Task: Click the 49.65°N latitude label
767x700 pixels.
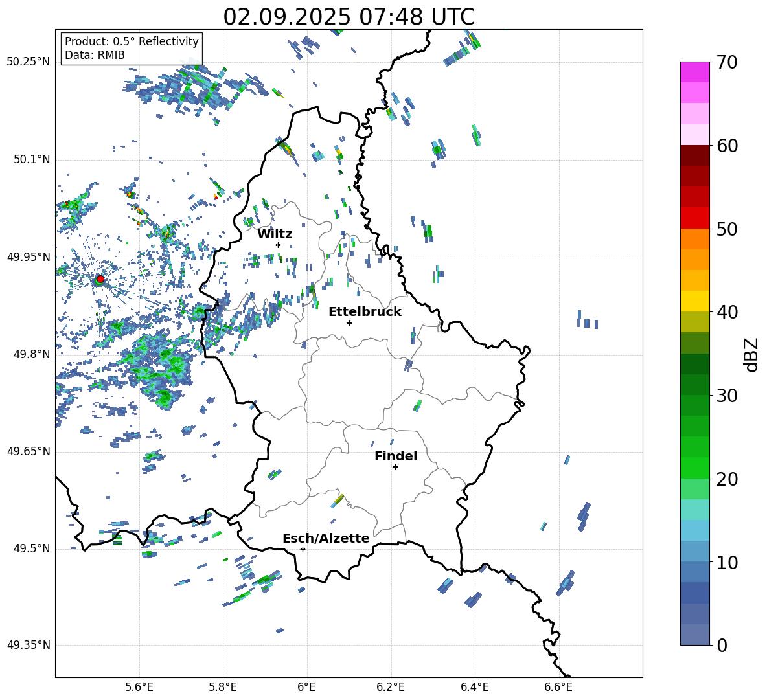Action: coord(29,451)
